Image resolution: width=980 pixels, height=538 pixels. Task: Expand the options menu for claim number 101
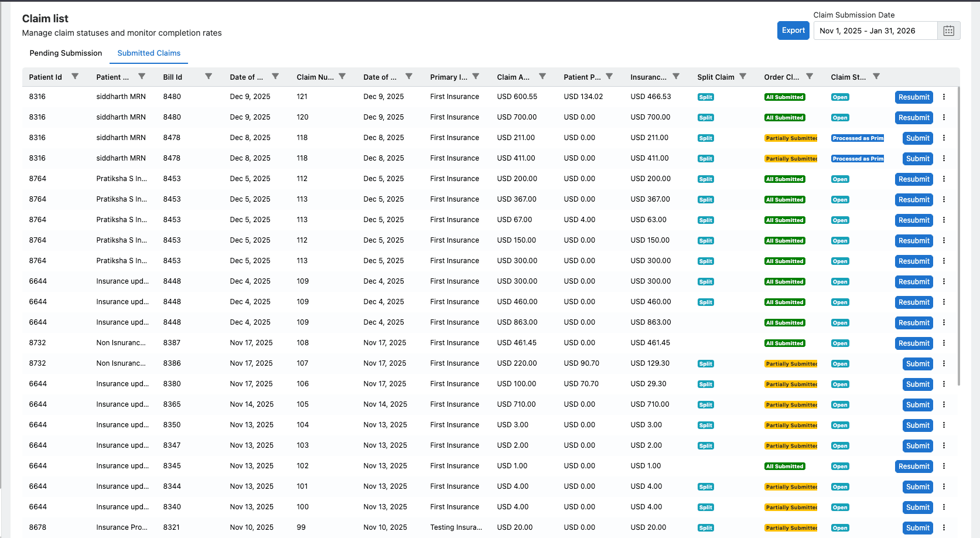pos(944,486)
